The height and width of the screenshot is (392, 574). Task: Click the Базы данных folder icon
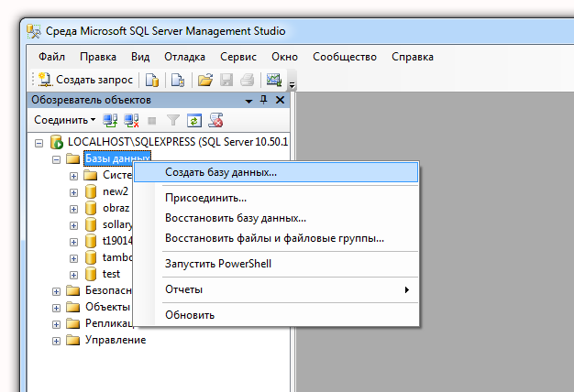72,158
